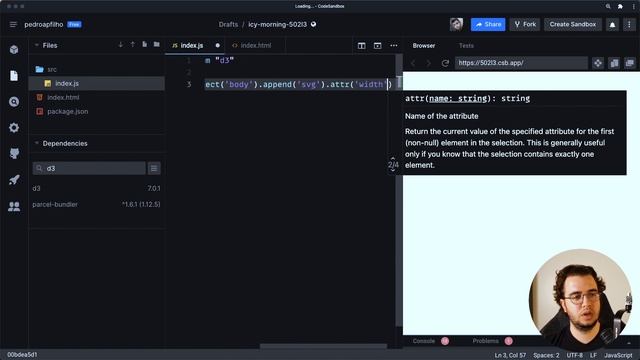The width and height of the screenshot is (640, 360).
Task: Collapse the Dependencies section
Action: click(x=36, y=143)
